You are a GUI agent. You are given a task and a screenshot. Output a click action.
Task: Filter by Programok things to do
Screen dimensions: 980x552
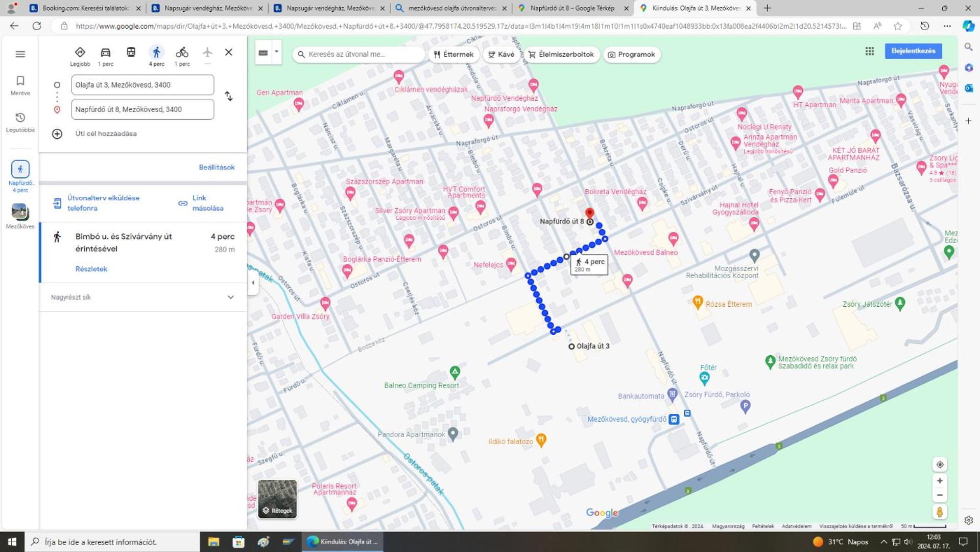point(632,54)
